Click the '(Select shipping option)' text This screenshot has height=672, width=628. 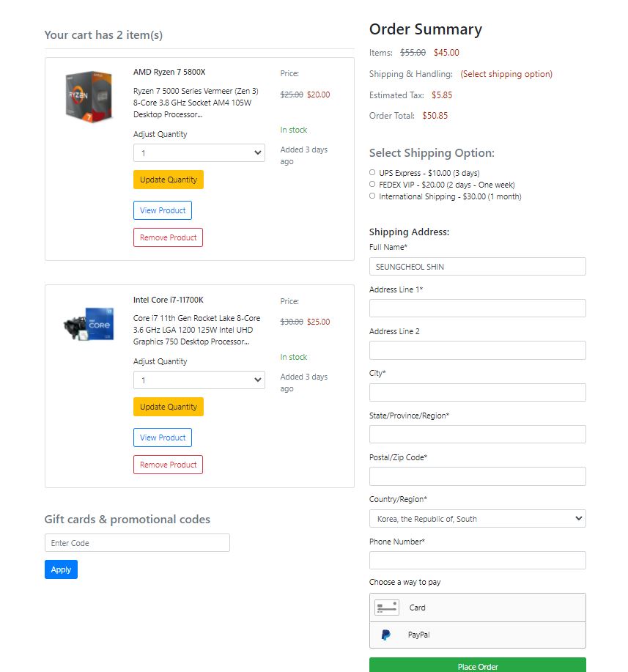click(x=506, y=74)
